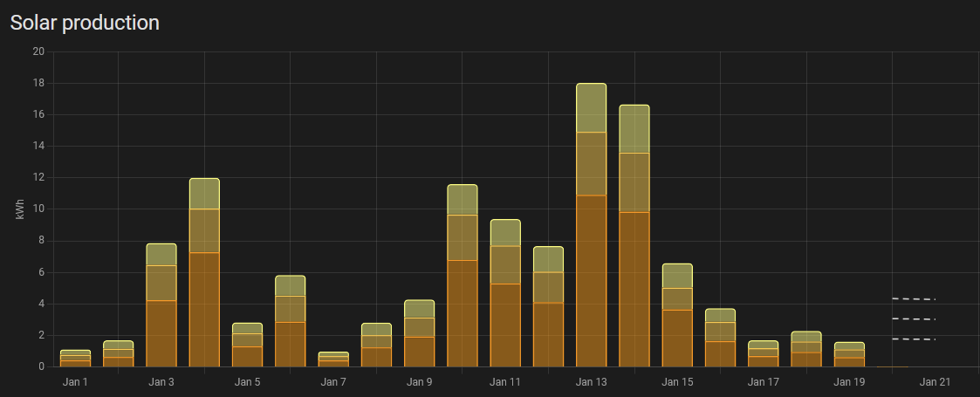Click the "10" y-axis tick label
980x397 pixels.
tap(38, 209)
